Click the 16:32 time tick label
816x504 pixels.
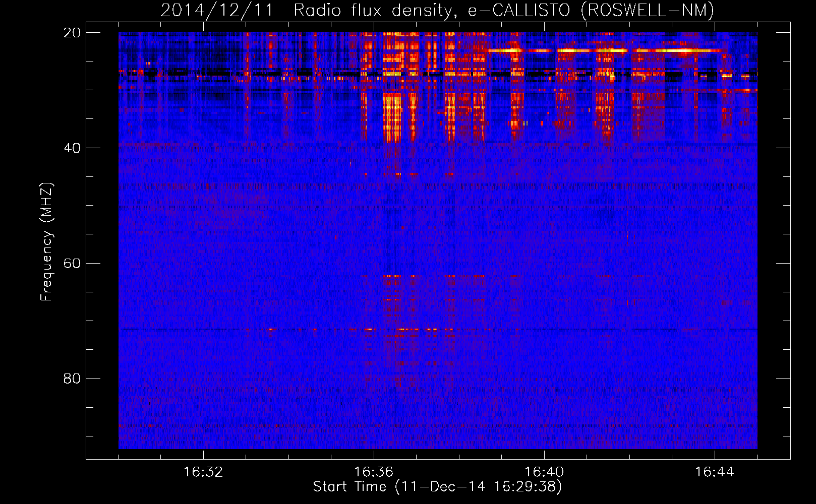203,472
